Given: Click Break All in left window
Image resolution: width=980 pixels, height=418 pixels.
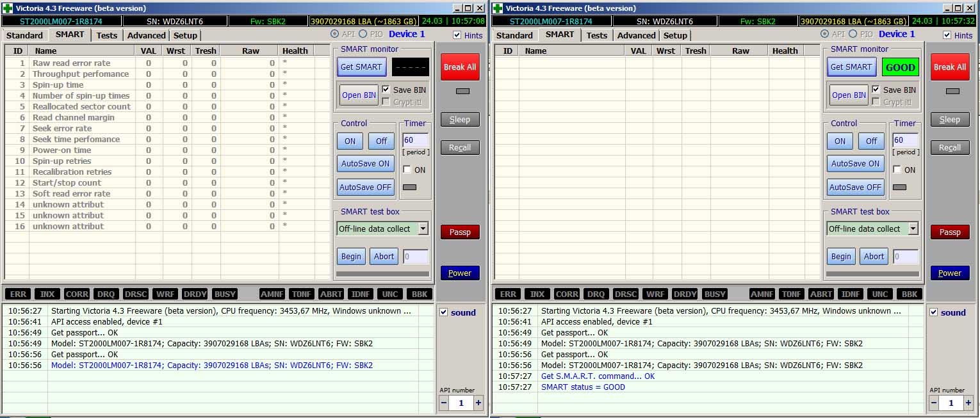Looking at the screenshot, I should point(459,67).
